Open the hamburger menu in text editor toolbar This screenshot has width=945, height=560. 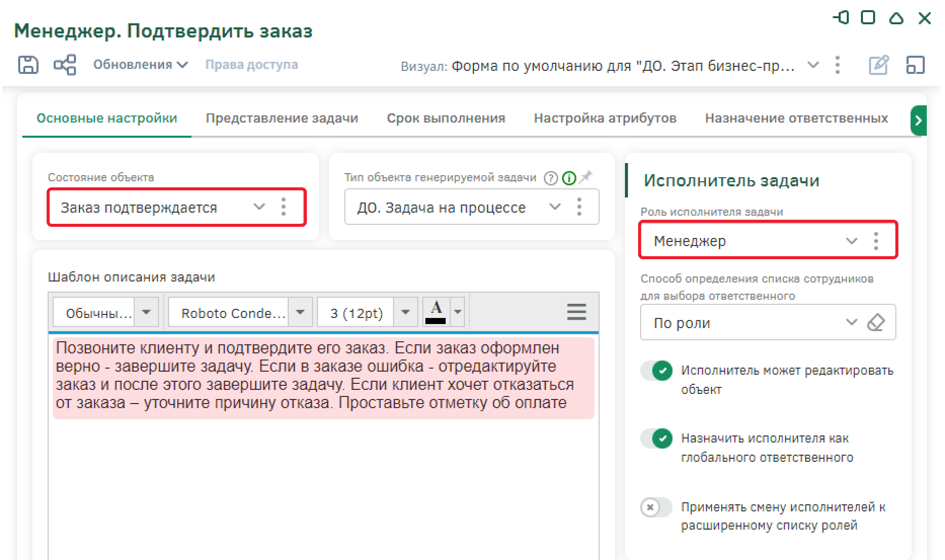pos(576,312)
